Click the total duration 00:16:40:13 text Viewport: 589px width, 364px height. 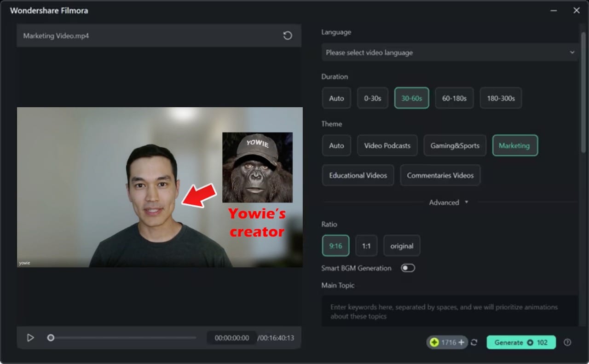[x=276, y=338]
